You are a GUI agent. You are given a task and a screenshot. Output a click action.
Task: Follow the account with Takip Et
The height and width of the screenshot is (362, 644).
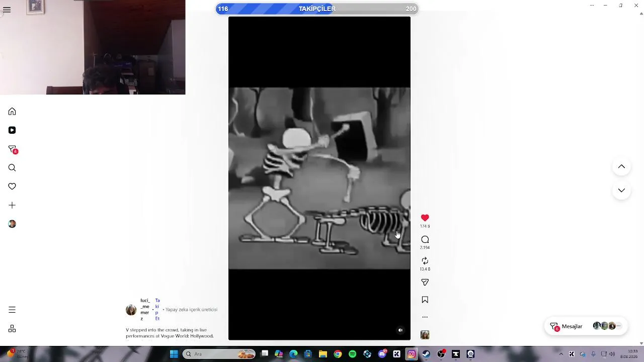[157, 310]
